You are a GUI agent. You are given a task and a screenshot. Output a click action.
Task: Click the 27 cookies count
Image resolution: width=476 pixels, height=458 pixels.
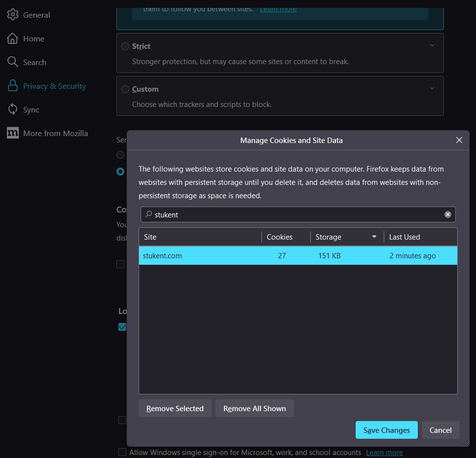(282, 256)
